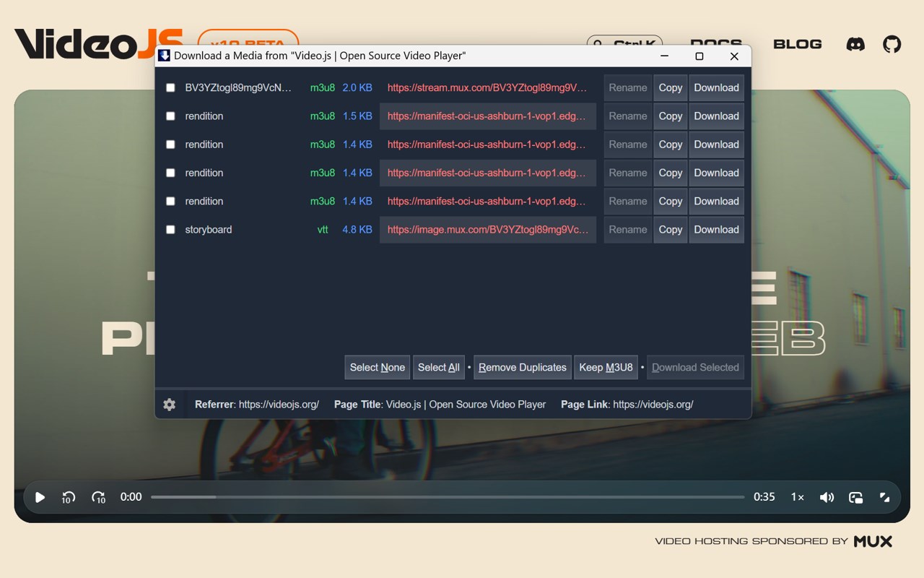Copy the storyboard link
Image resolution: width=924 pixels, height=578 pixels.
(671, 230)
